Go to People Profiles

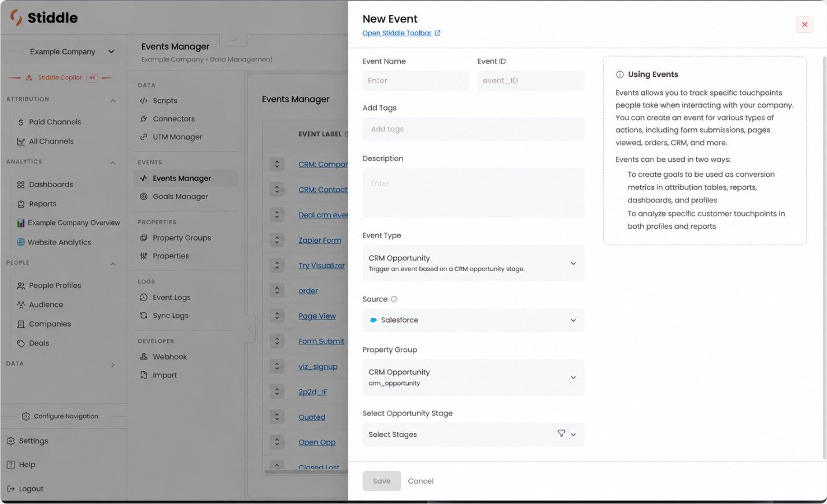point(55,286)
